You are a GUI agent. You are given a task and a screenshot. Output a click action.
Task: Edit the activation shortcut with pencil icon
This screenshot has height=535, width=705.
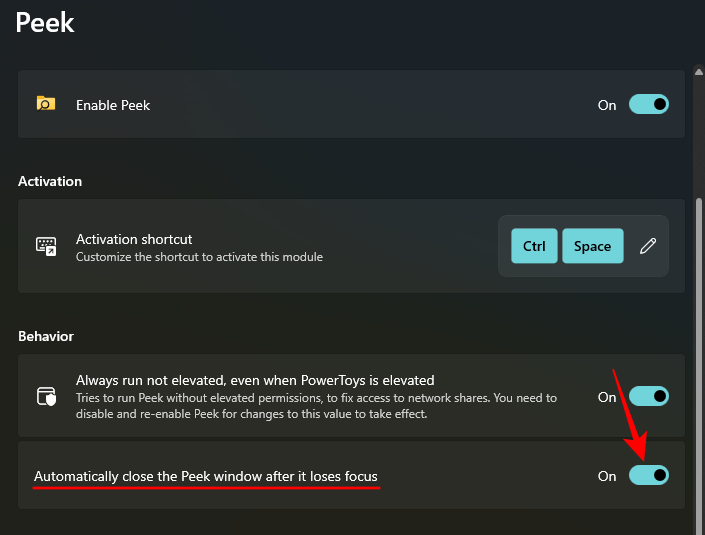coord(648,246)
